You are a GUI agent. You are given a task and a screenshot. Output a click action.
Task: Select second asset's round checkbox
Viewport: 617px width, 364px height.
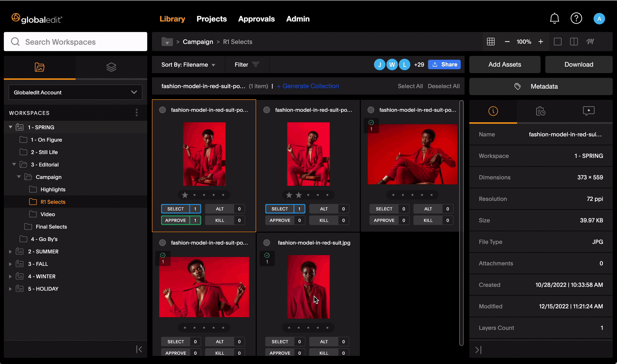click(266, 110)
